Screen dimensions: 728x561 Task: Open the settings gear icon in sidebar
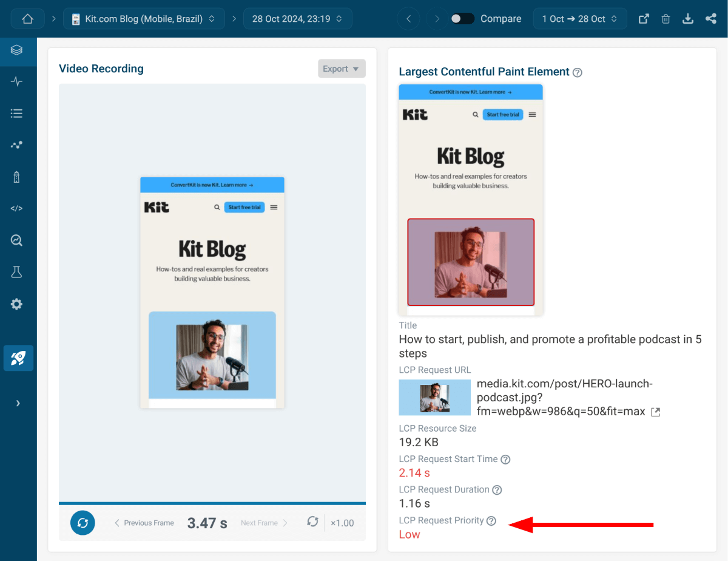[16, 304]
